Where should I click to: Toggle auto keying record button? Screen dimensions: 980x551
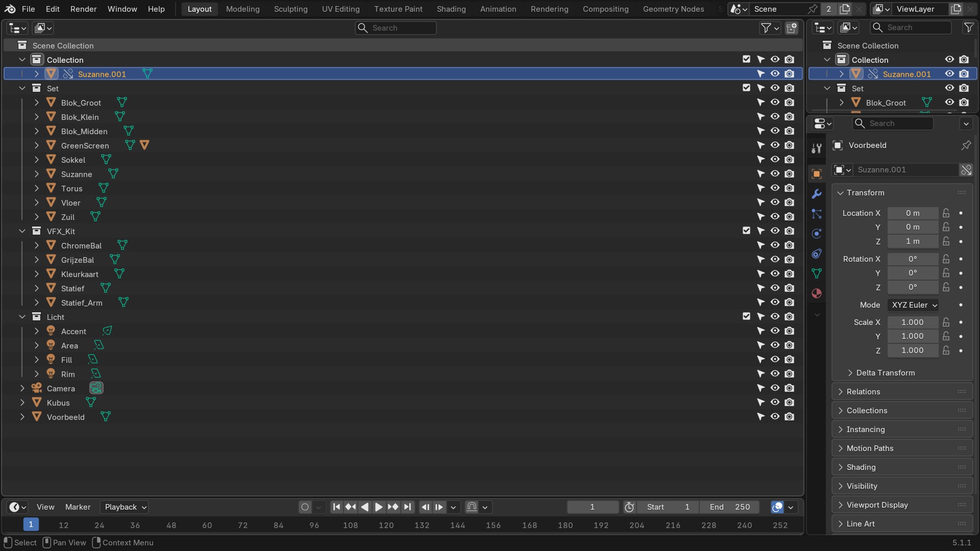pos(305,507)
